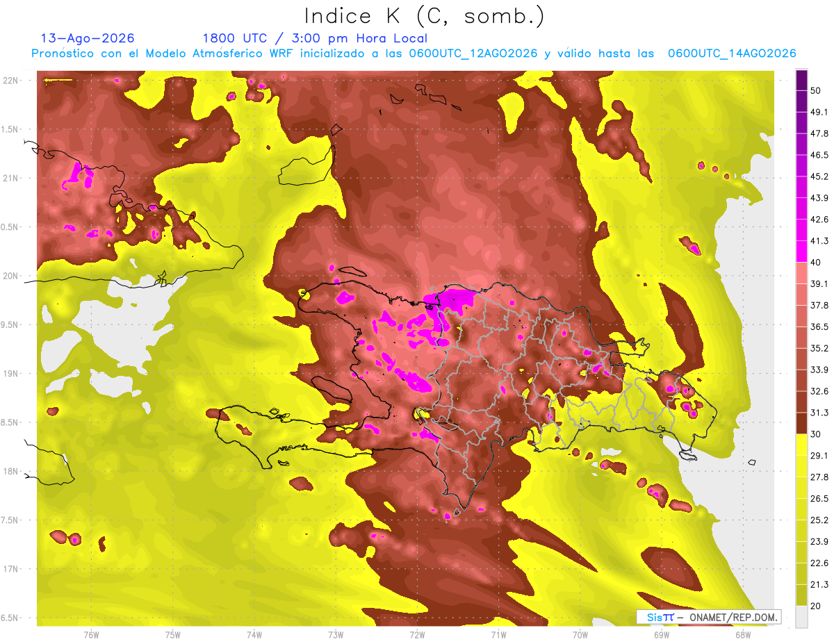Click the 'Sis' logo text in the credit box

[654, 617]
